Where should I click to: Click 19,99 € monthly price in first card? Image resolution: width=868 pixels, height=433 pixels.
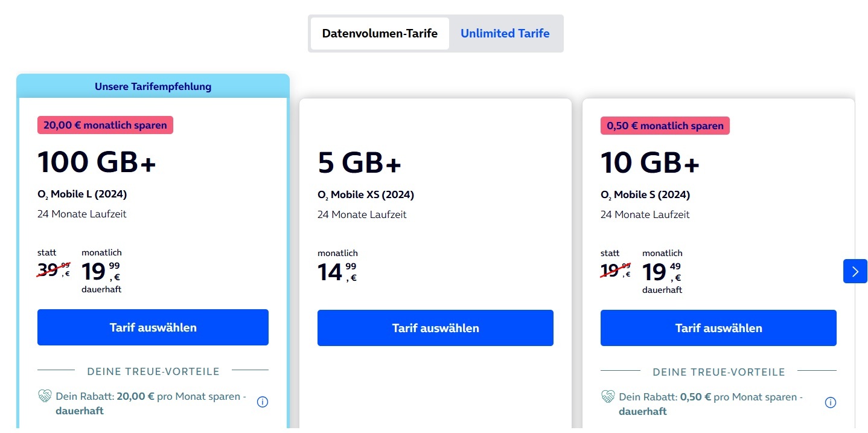click(x=101, y=272)
